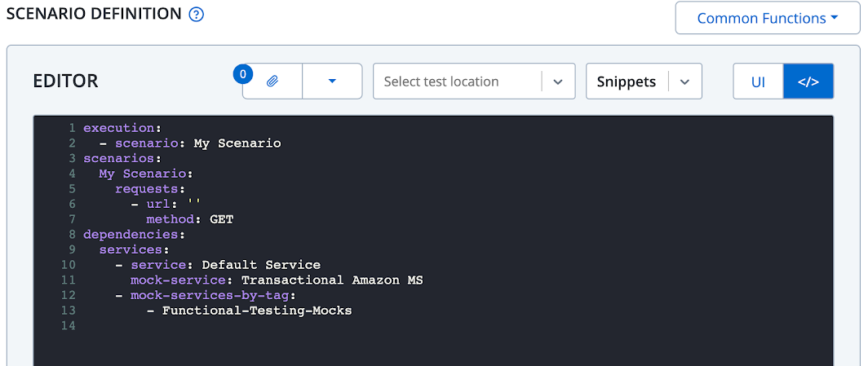Click the attachments count badge showing 0
This screenshot has height=366, width=868.
point(243,73)
